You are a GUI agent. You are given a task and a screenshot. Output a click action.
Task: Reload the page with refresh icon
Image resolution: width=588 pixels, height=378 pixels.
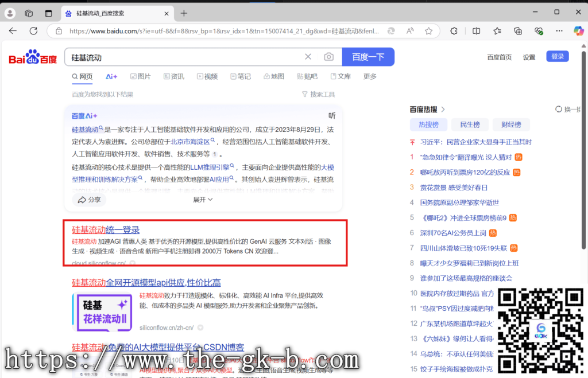(33, 31)
